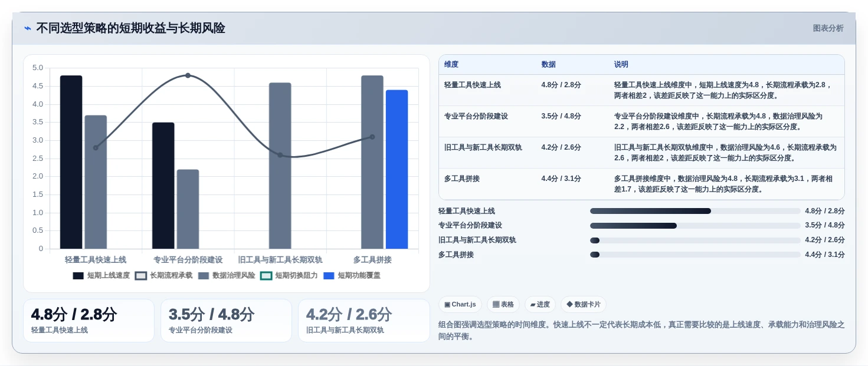Viewport: 868px width, 366px height.
Task: Select the 表格 tag chip
Action: 503,304
